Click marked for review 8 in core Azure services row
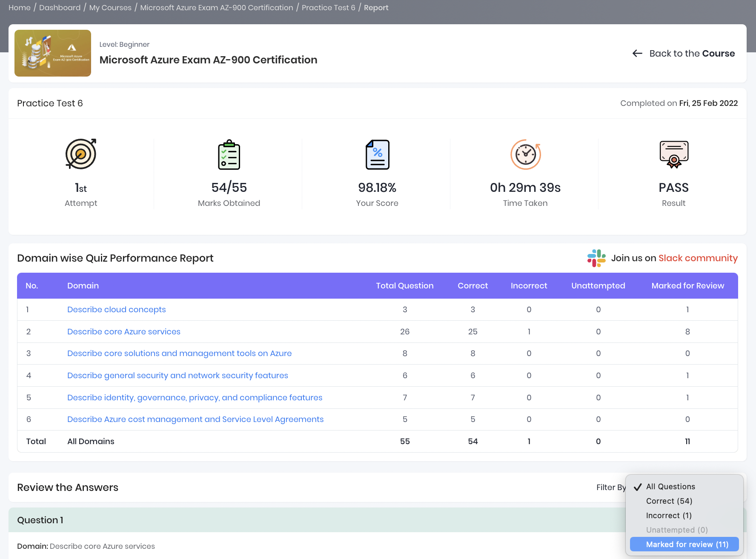 coord(687,332)
